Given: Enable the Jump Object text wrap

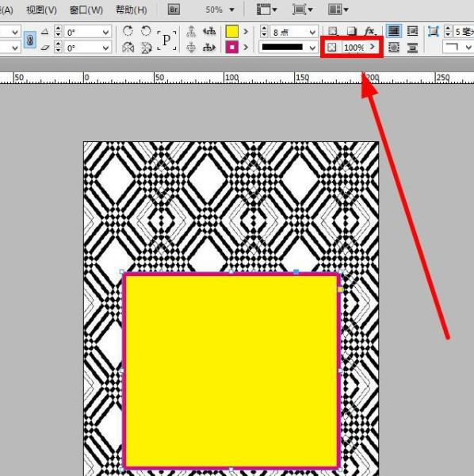Looking at the screenshot, I should tap(412, 48).
